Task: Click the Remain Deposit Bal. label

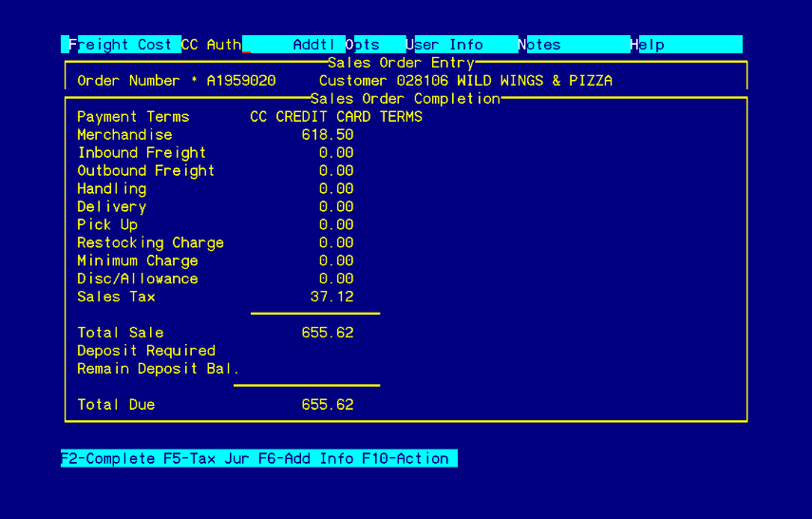Action: pos(158,369)
